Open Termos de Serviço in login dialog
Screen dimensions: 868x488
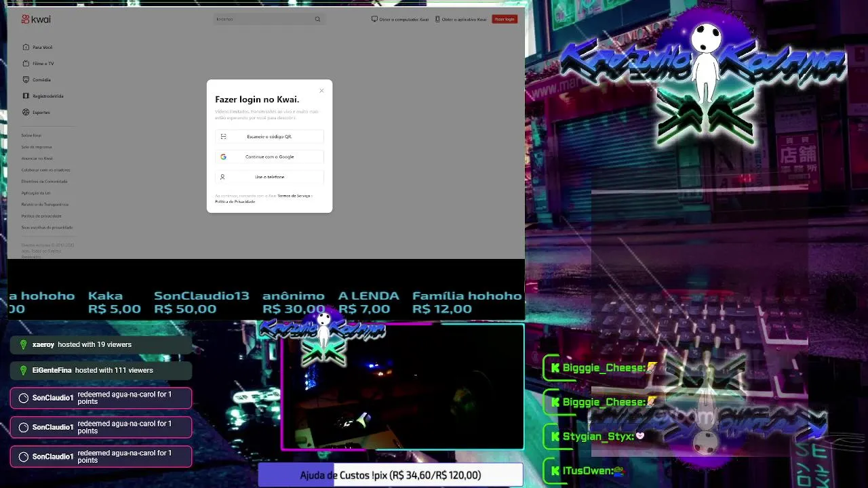pyautogui.click(x=294, y=196)
